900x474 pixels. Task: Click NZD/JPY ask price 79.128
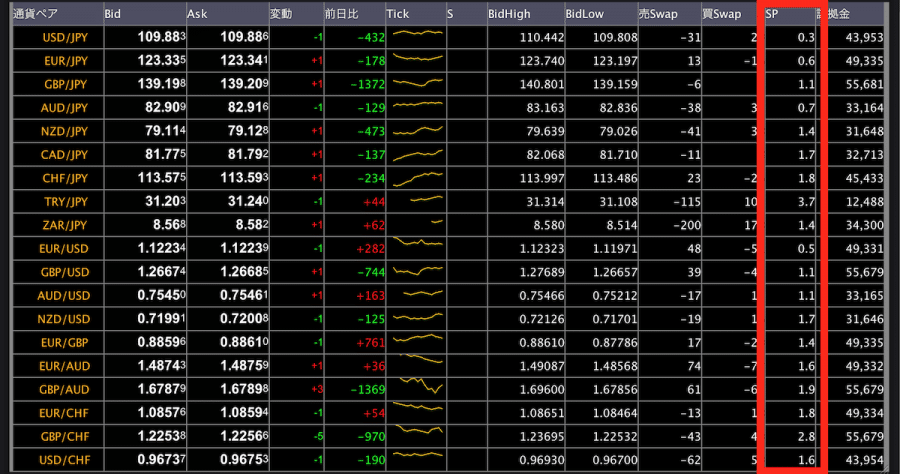point(248,131)
